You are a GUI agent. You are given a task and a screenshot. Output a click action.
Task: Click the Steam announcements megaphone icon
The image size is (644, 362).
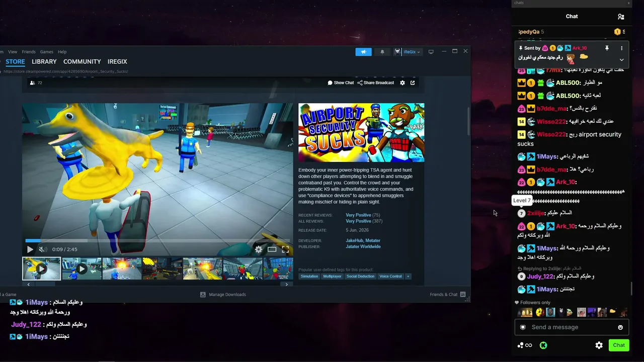(363, 52)
